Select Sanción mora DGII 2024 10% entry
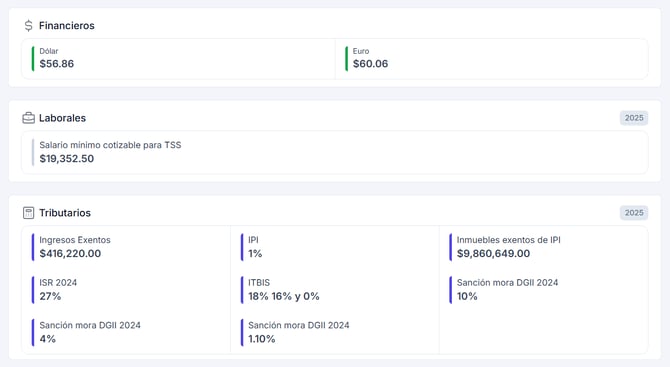 click(504, 290)
